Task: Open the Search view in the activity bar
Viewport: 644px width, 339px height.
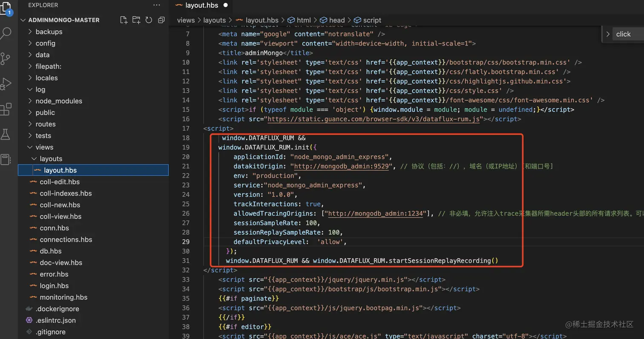Action: pos(6,33)
